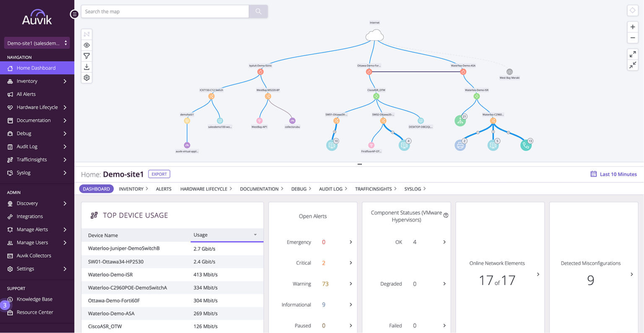The height and width of the screenshot is (333, 644).
Task: Open map settings gear icon
Action: tap(87, 78)
